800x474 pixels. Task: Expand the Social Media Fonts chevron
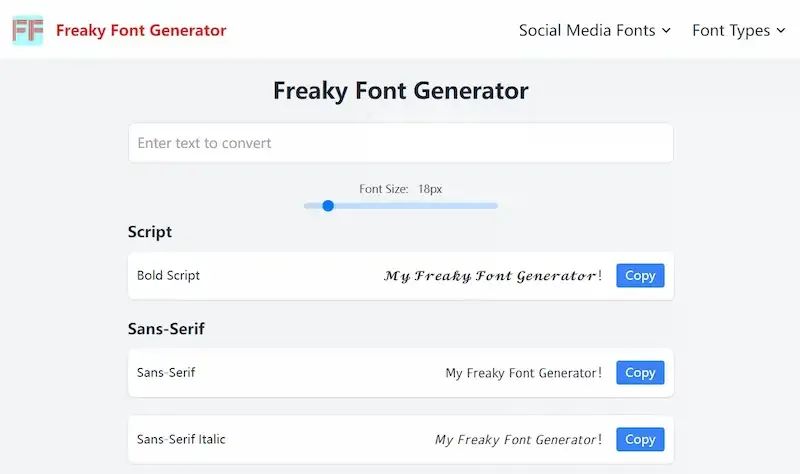click(666, 31)
